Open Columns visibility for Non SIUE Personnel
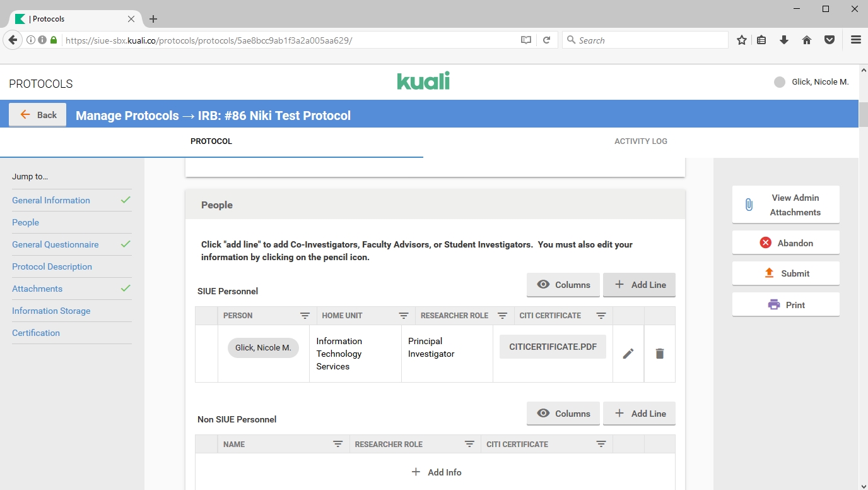Viewport: 868px width, 490px height. point(563,414)
